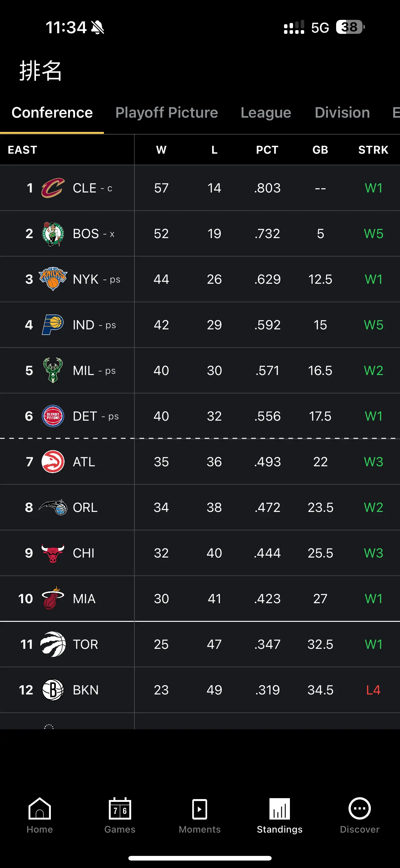Tap the New York Knicks logo

pyautogui.click(x=53, y=279)
